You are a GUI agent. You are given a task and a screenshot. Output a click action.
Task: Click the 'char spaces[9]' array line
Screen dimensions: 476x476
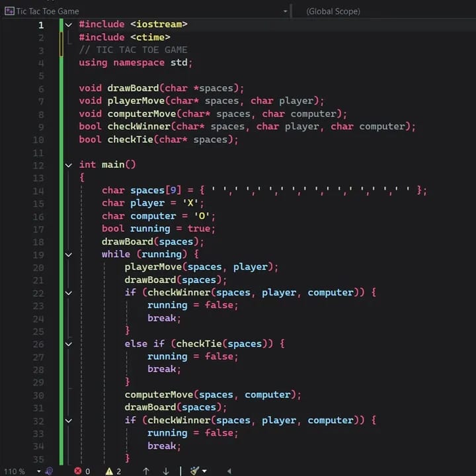tap(264, 190)
